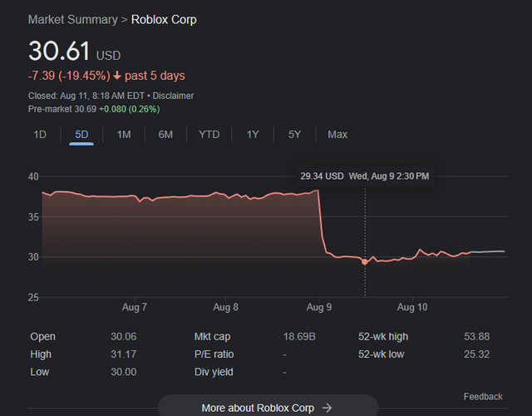Select the Max range tab
This screenshot has height=416, width=532.
(x=337, y=135)
